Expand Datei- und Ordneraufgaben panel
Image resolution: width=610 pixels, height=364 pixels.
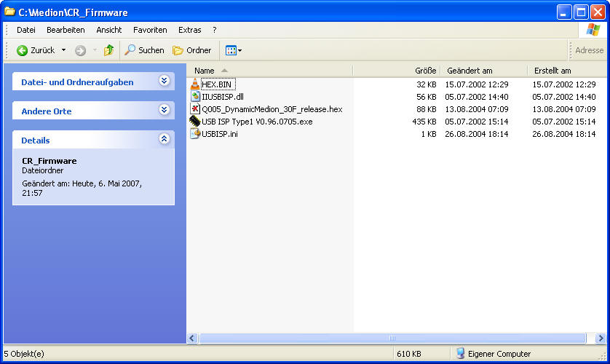click(165, 81)
